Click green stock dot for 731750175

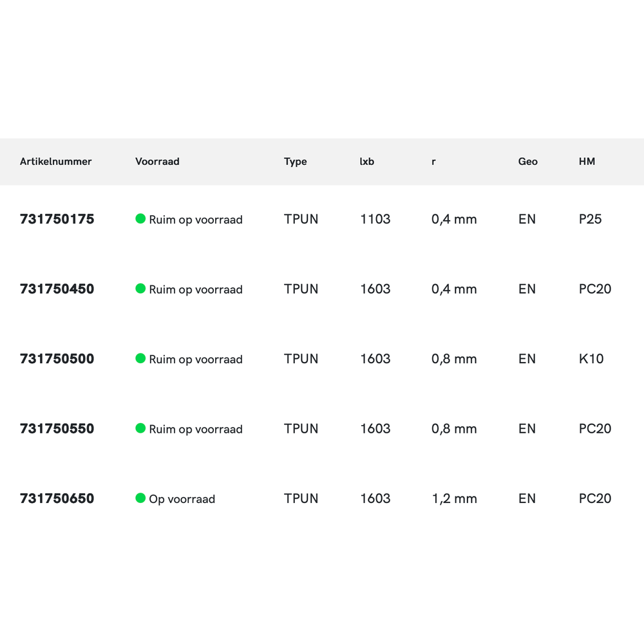pos(140,219)
